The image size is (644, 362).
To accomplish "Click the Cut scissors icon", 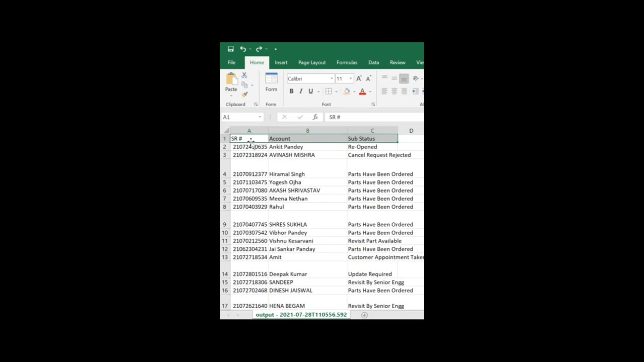I will point(244,75).
